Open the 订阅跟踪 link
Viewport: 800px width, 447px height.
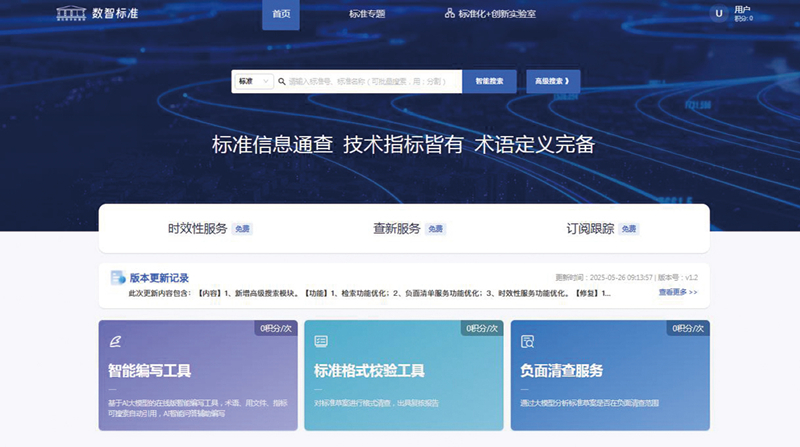(x=590, y=228)
